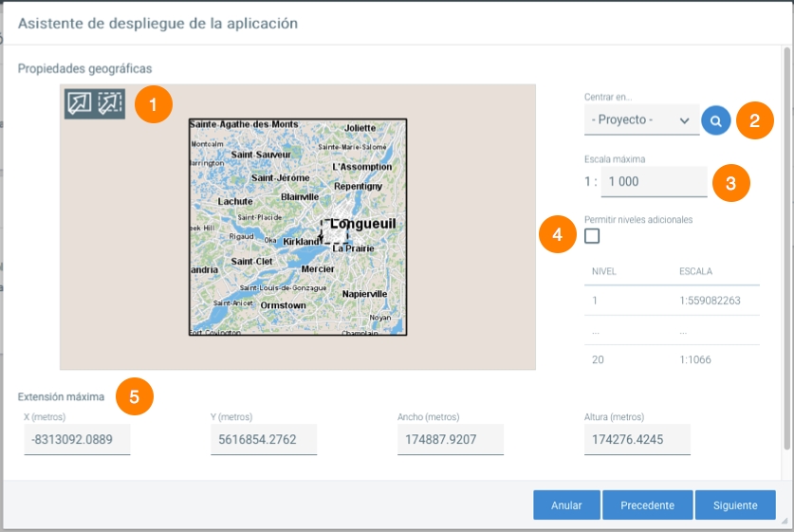The image size is (794, 532).
Task: Select the dashed-extent arrow tool in map toolbar
Action: click(x=109, y=103)
